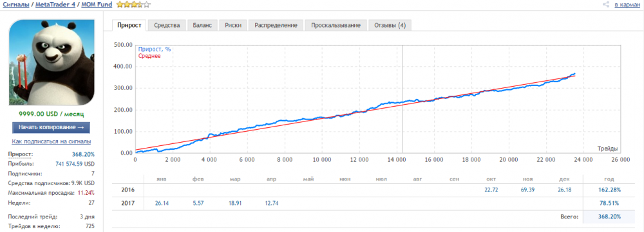Open the 'Сигналы' breadcrumb link
Screen dimensions: 644x232
(x=15, y=5)
